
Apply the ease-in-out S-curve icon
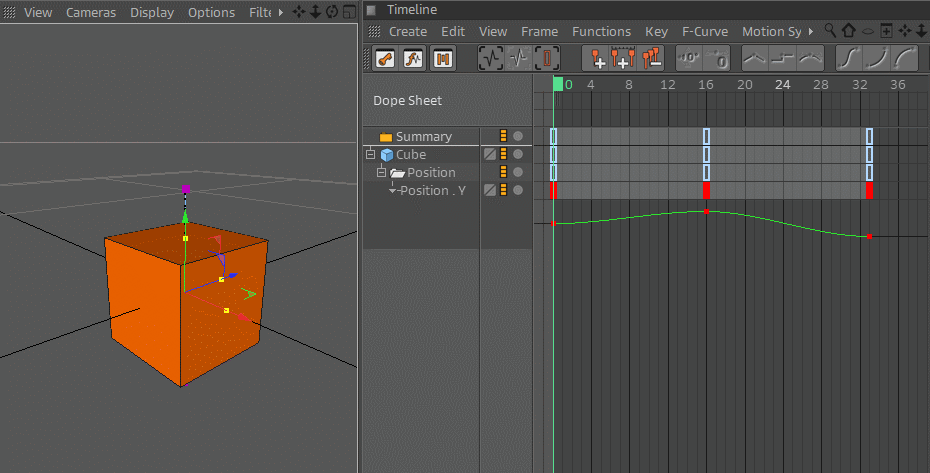coord(849,58)
